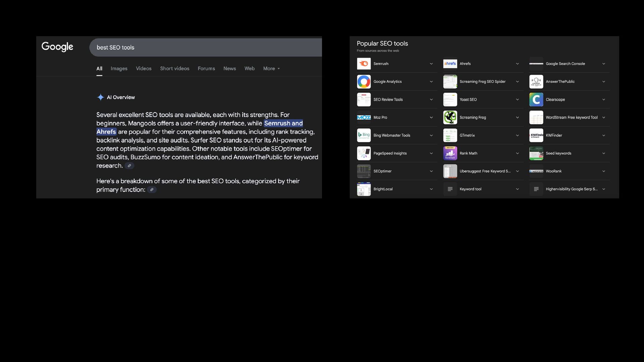Click the Moz Pro logo
This screenshot has height=362, width=644.
(x=364, y=117)
